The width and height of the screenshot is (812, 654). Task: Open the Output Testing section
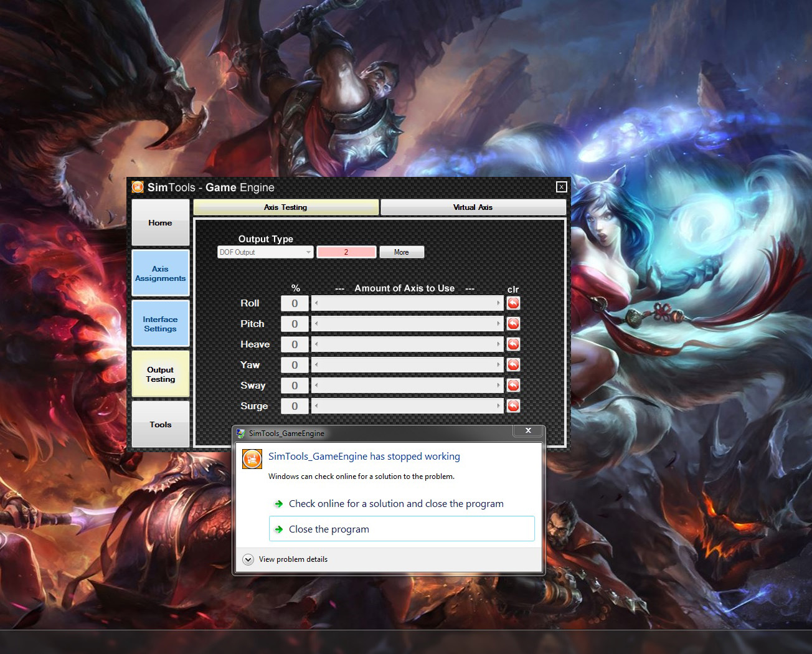coord(160,374)
